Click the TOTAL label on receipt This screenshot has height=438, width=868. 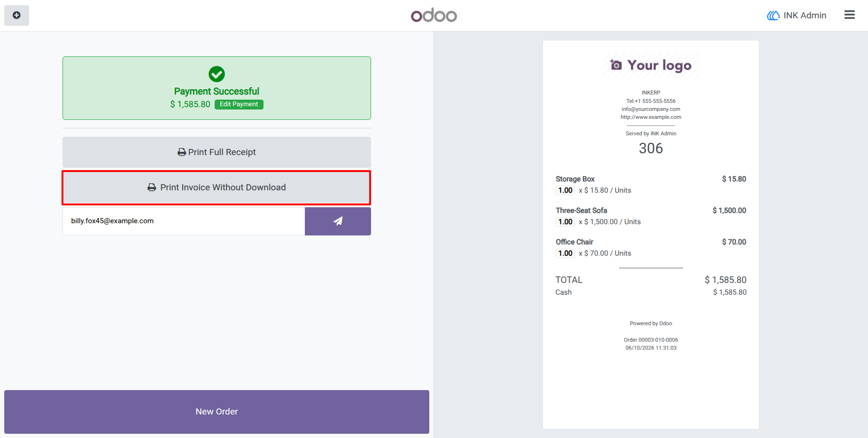(x=569, y=280)
